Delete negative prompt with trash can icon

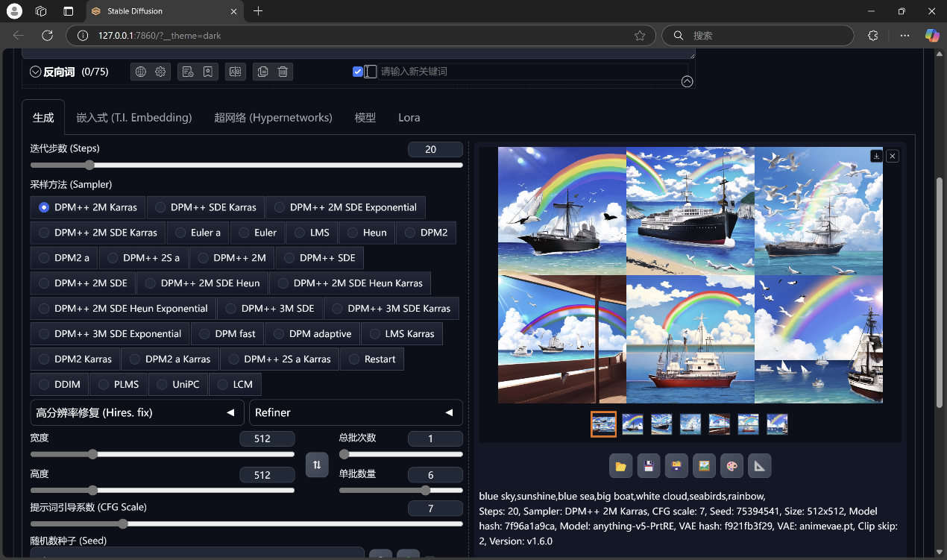click(283, 72)
